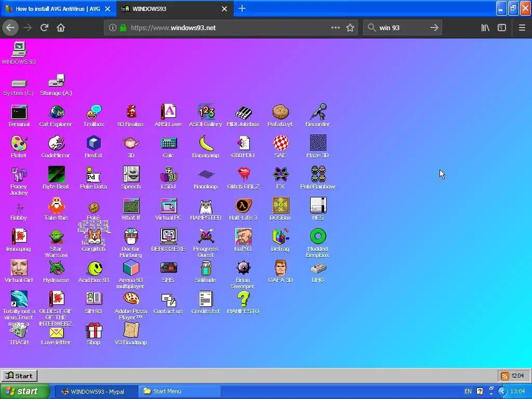Viewport: 532px width, 399px height.
Task: Open ASCII Gallery icon
Action: pyautogui.click(x=206, y=116)
